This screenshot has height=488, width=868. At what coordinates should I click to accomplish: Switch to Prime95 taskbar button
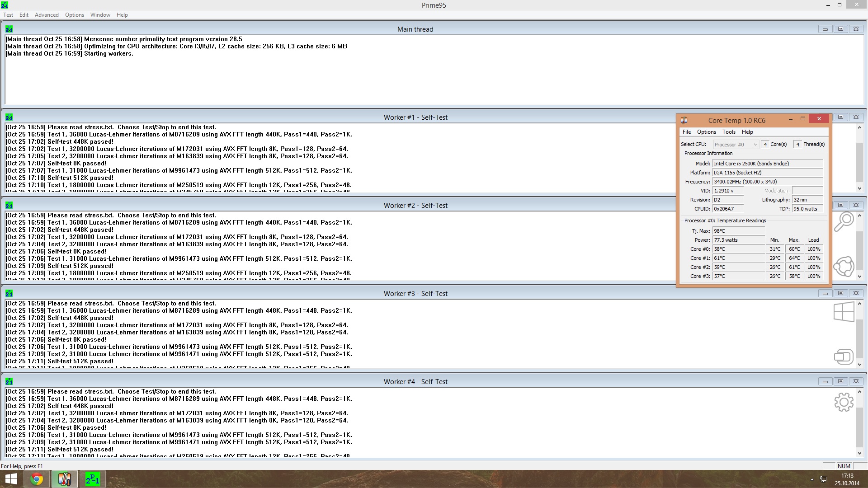pos(93,479)
